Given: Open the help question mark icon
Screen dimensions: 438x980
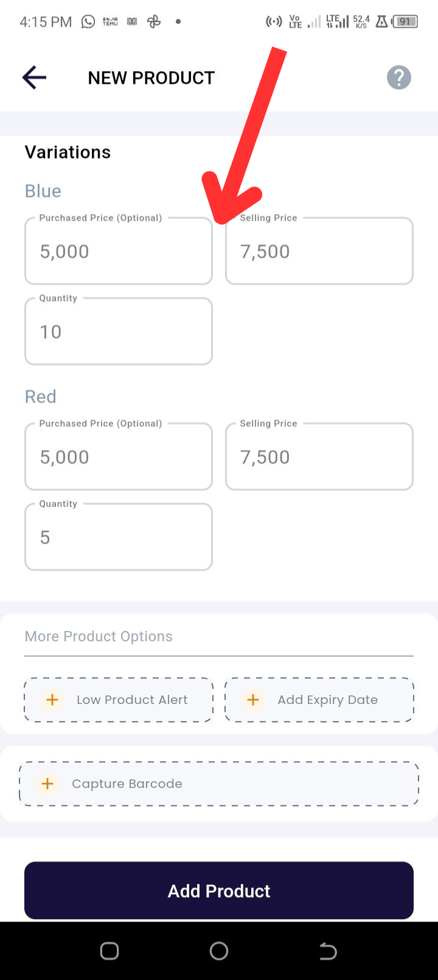Looking at the screenshot, I should [399, 78].
